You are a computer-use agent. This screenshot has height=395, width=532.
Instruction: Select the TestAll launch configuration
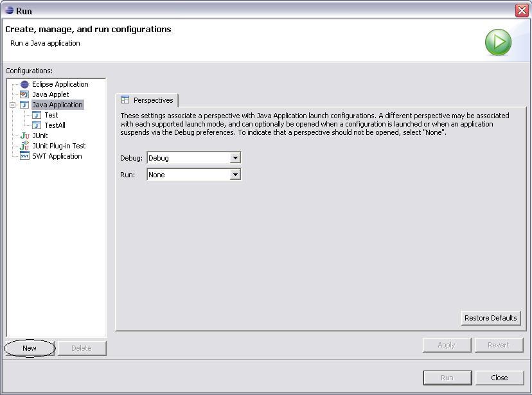(55, 125)
